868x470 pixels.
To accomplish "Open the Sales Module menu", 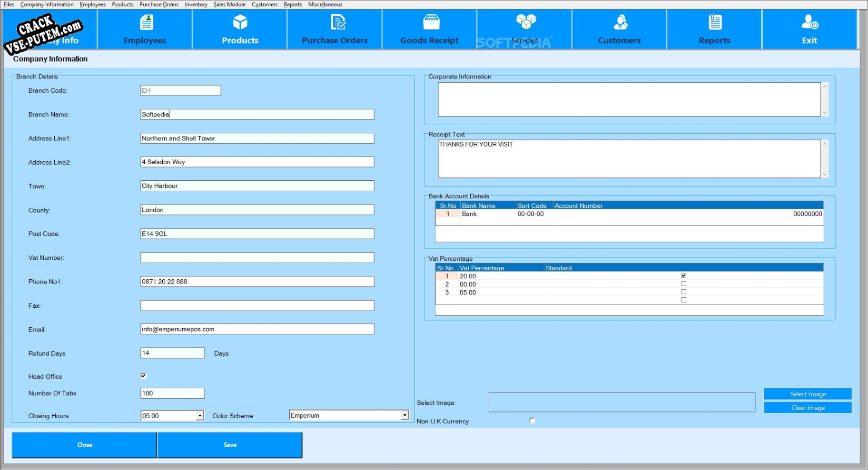I will pyautogui.click(x=229, y=4).
